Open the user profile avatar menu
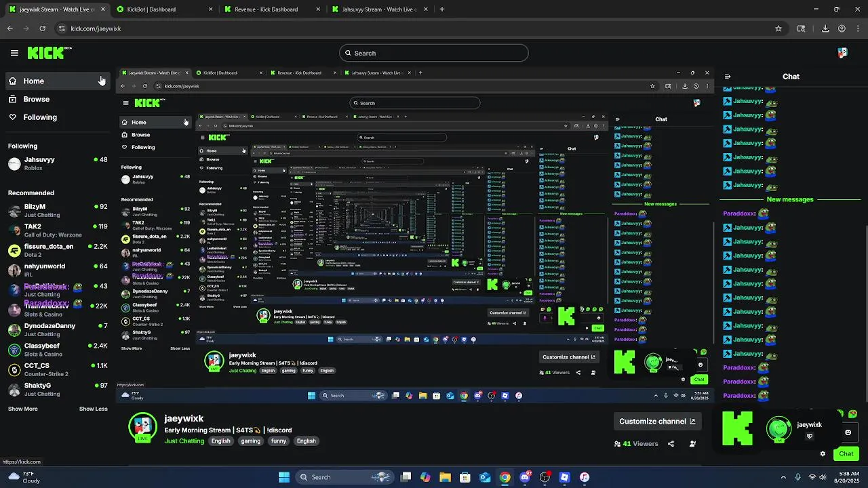This screenshot has width=868, height=488. 842,53
